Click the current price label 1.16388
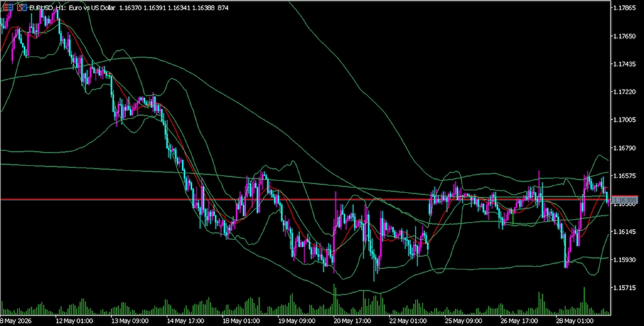This screenshot has width=644, height=326. tap(626, 200)
